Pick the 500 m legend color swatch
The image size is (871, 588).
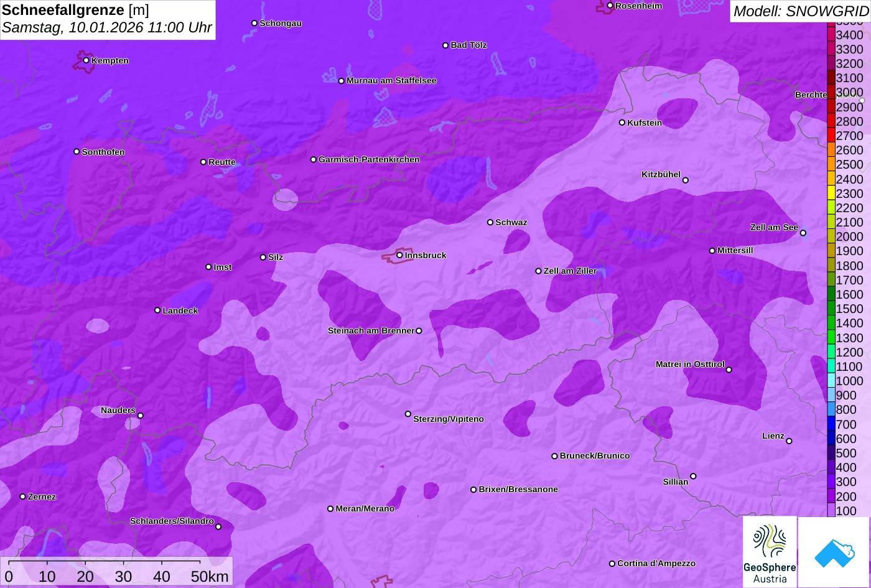(x=831, y=453)
